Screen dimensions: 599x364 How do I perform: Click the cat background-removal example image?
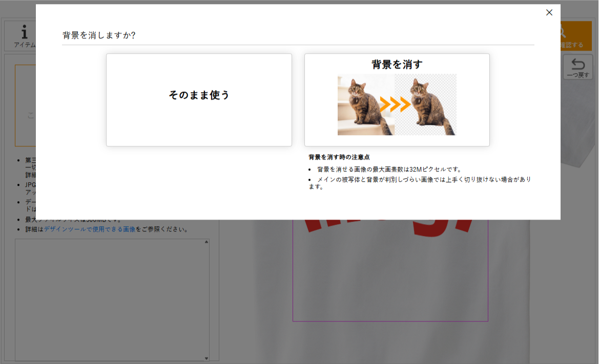tap(397, 104)
